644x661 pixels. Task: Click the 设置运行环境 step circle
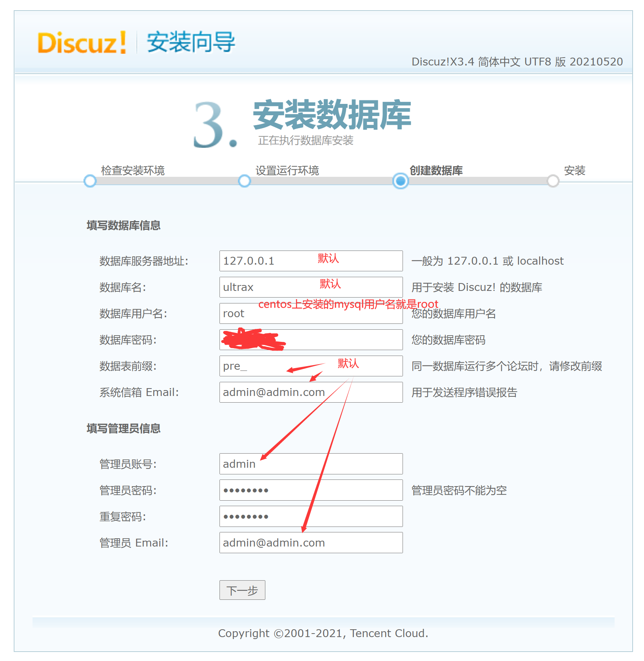(x=245, y=181)
